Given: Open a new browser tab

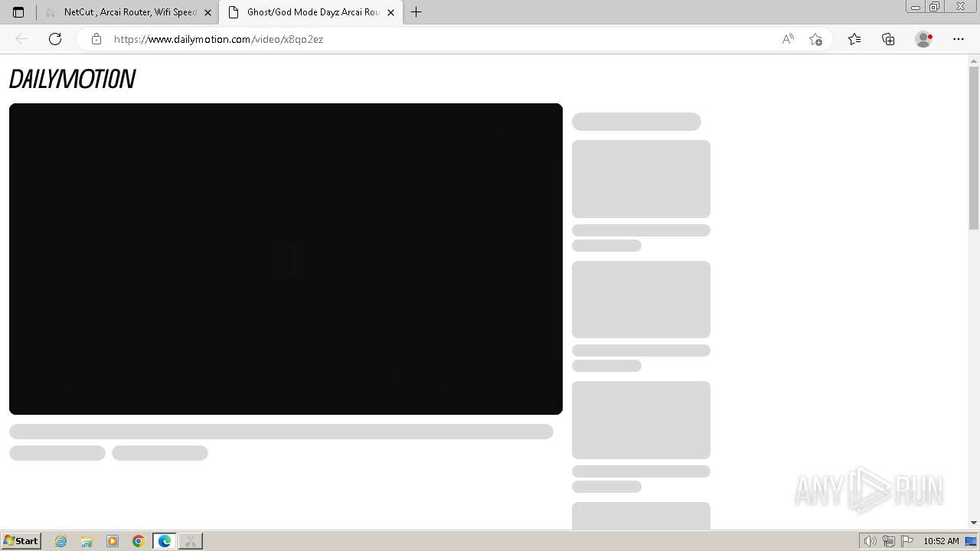Looking at the screenshot, I should (416, 12).
